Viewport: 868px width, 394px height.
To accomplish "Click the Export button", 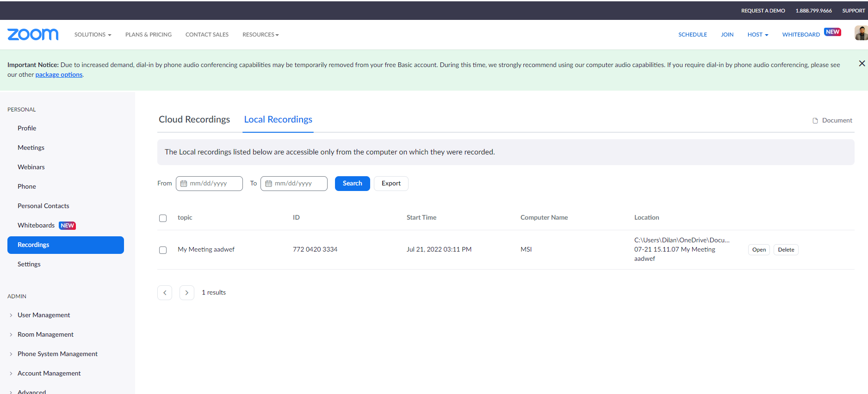I will tap(391, 184).
